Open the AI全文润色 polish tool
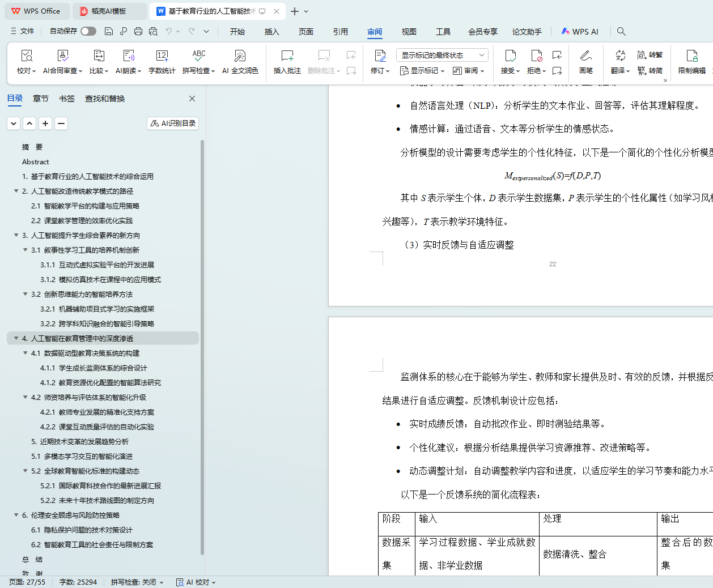The image size is (713, 588). tap(240, 56)
